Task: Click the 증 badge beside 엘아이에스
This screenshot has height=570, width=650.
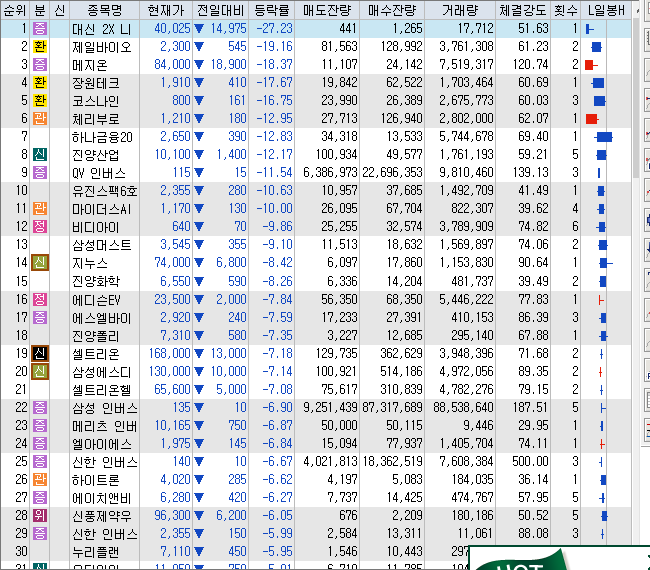Action: tap(40, 444)
